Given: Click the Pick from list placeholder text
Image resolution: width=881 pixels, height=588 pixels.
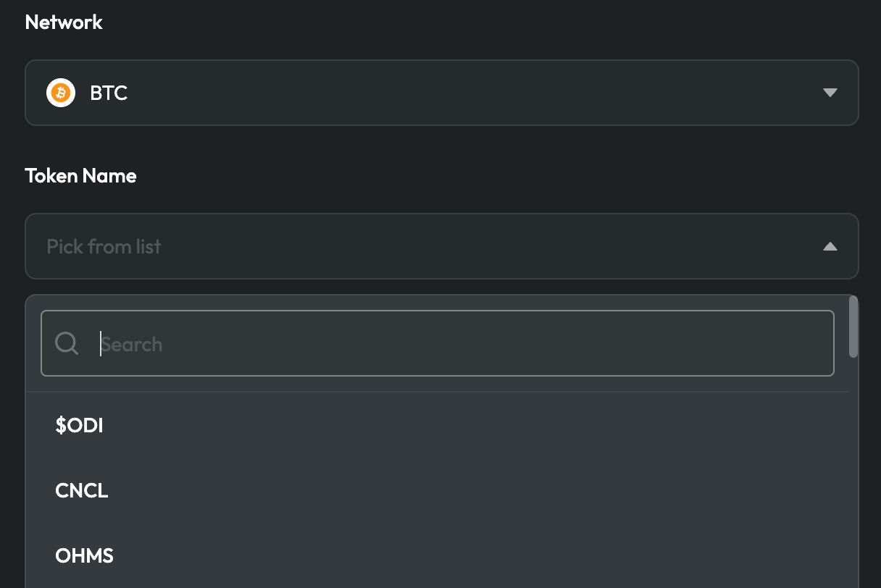Looking at the screenshot, I should [x=104, y=247].
